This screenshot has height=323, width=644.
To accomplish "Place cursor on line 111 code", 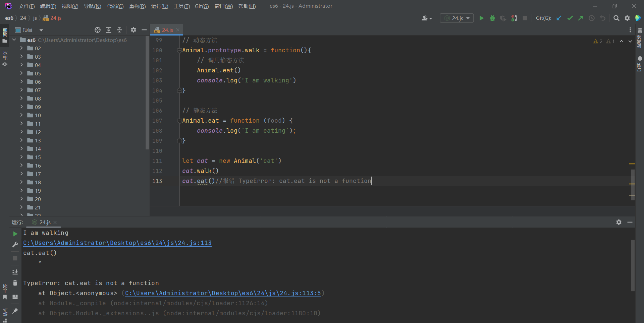I will (232, 161).
